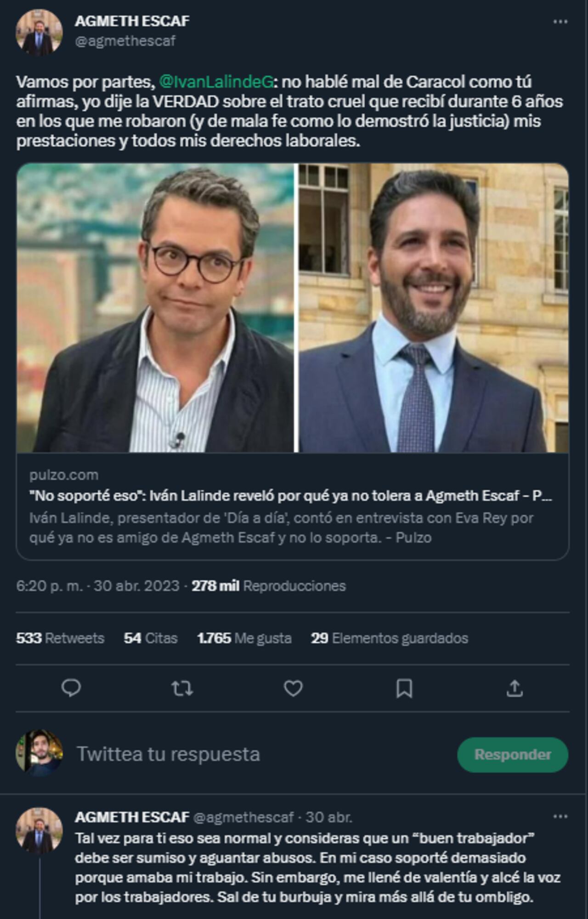
Task: Click the AGMETH ESCAF avatar at top
Action: coord(39,32)
